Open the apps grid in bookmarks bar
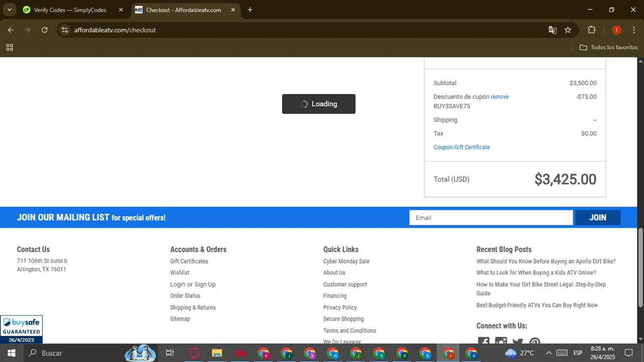The height and width of the screenshot is (362, 644). 9,48
